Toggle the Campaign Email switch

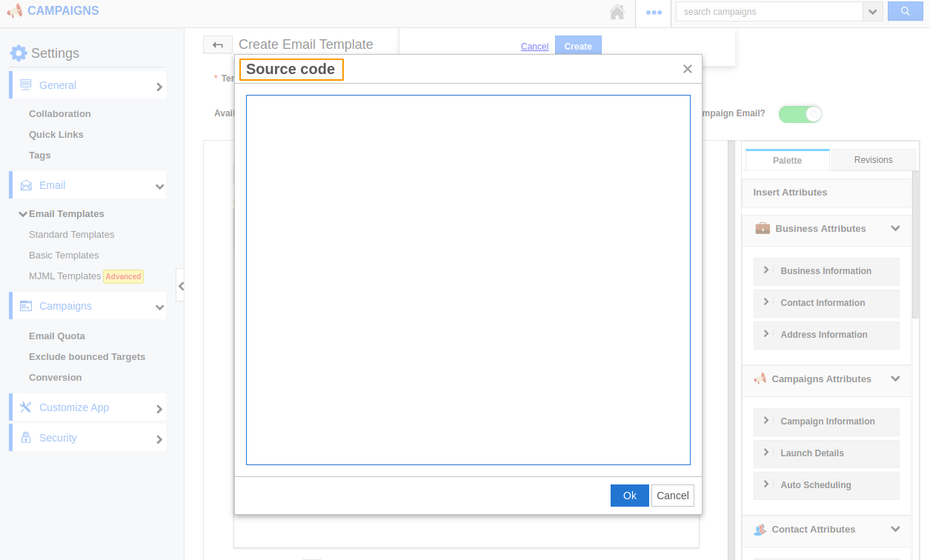click(x=800, y=114)
